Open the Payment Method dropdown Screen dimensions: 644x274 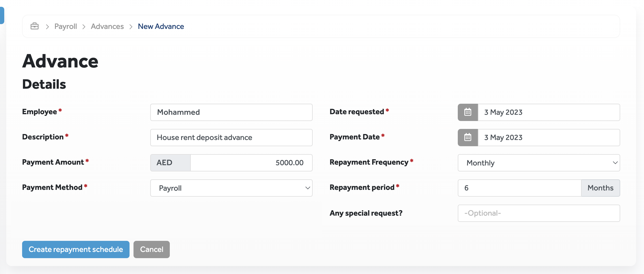pos(231,188)
